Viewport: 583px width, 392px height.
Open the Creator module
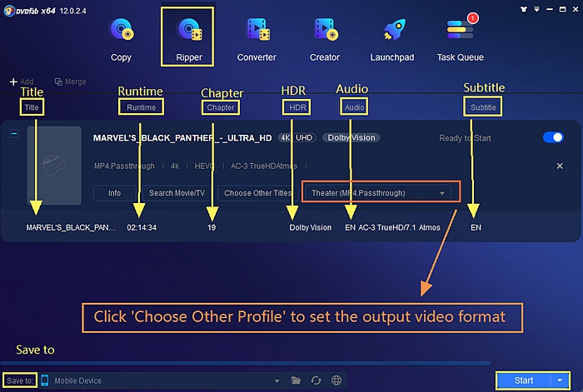tap(325, 39)
